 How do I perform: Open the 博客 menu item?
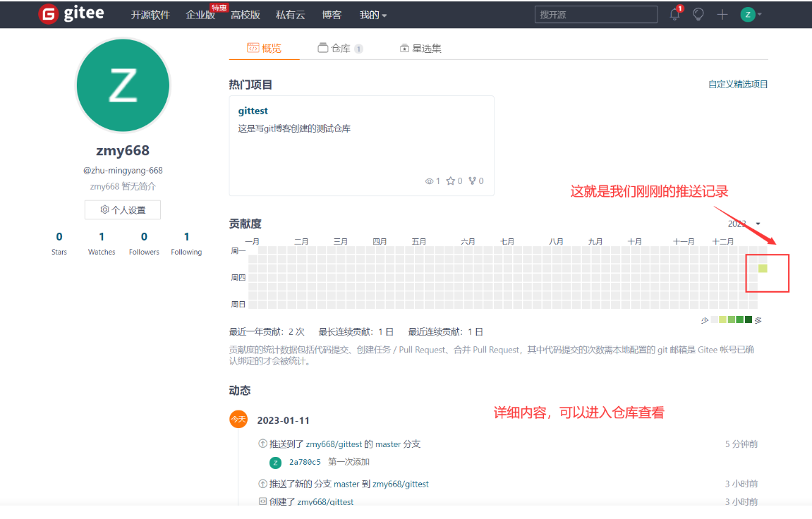click(x=332, y=15)
